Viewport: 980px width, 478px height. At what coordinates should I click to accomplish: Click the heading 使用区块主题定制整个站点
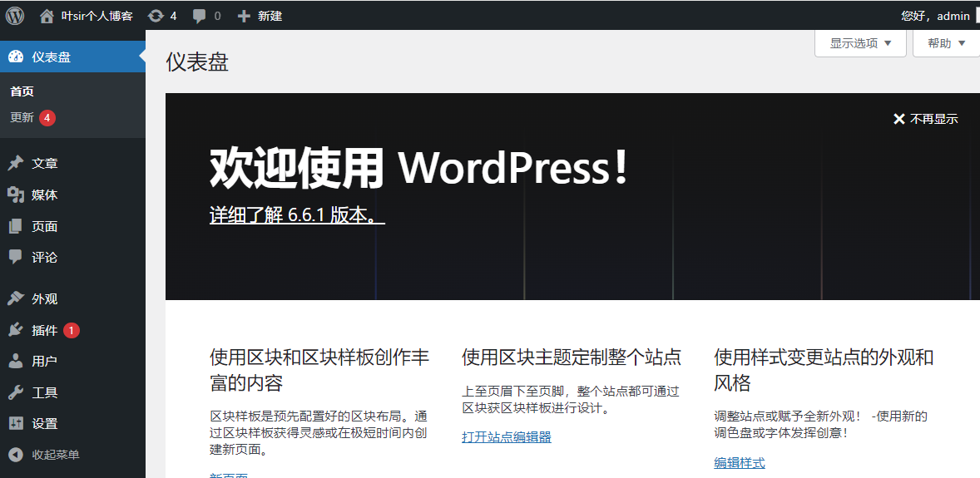click(x=572, y=357)
